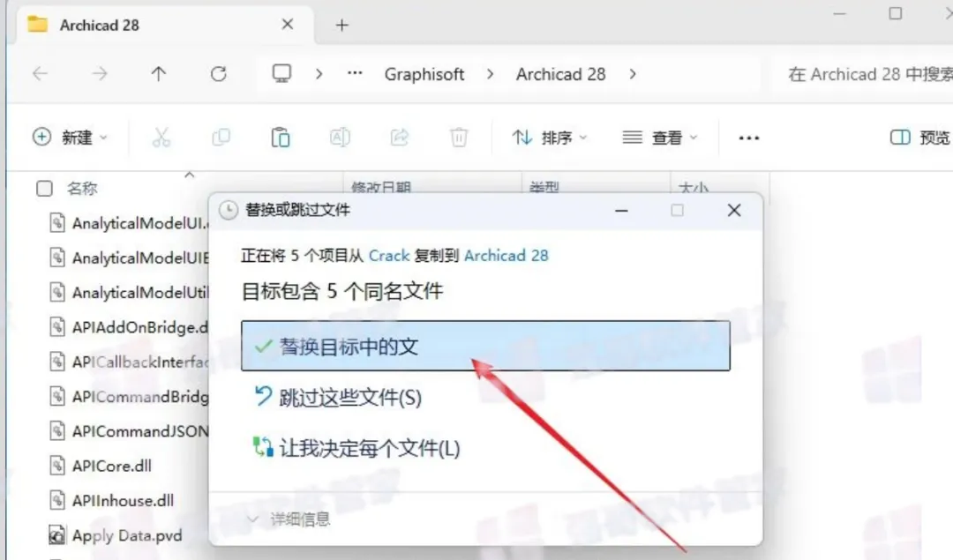
Task: Minimize the File Explorer window
Action: [x=840, y=13]
